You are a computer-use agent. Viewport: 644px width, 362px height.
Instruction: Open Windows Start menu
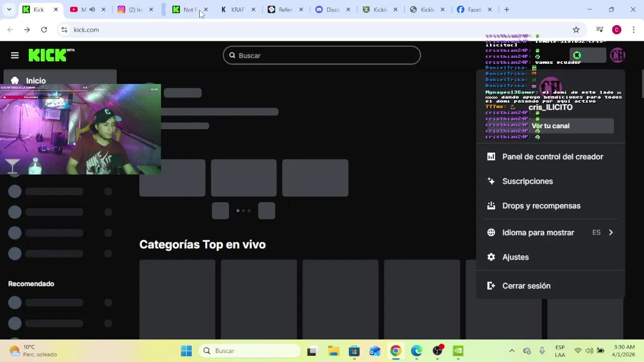tap(186, 351)
